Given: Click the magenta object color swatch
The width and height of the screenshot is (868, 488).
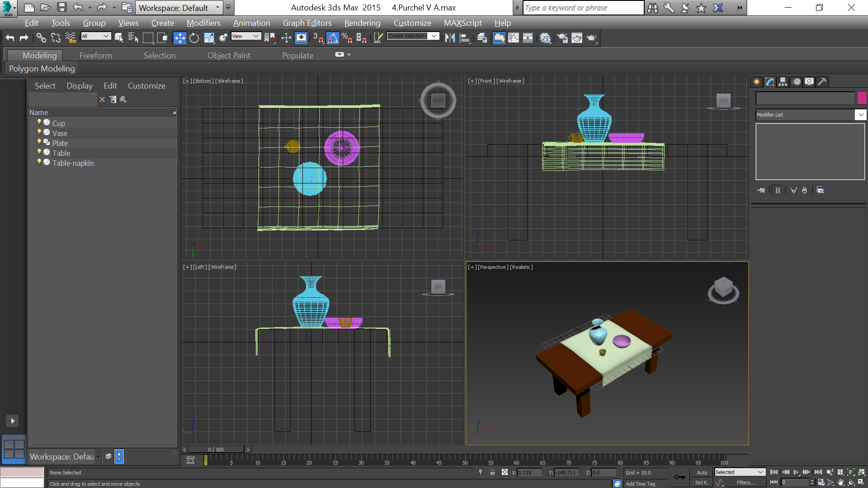Looking at the screenshot, I should click(862, 98).
